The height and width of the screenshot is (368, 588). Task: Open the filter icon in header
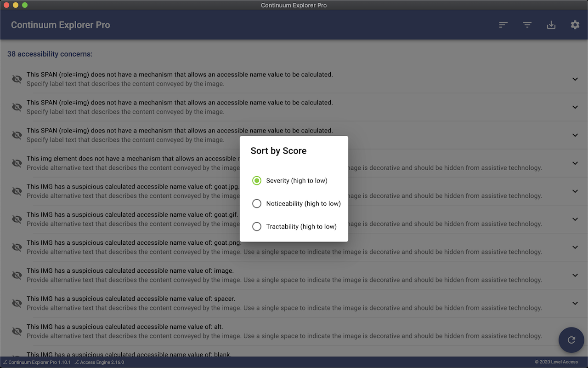coord(527,25)
